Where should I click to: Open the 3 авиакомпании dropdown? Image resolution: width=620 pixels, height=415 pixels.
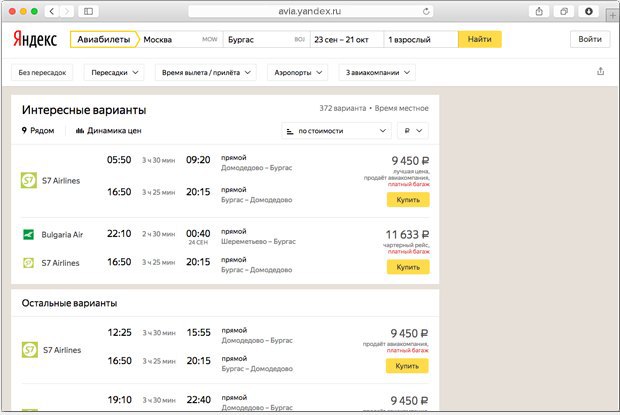pyautogui.click(x=377, y=73)
